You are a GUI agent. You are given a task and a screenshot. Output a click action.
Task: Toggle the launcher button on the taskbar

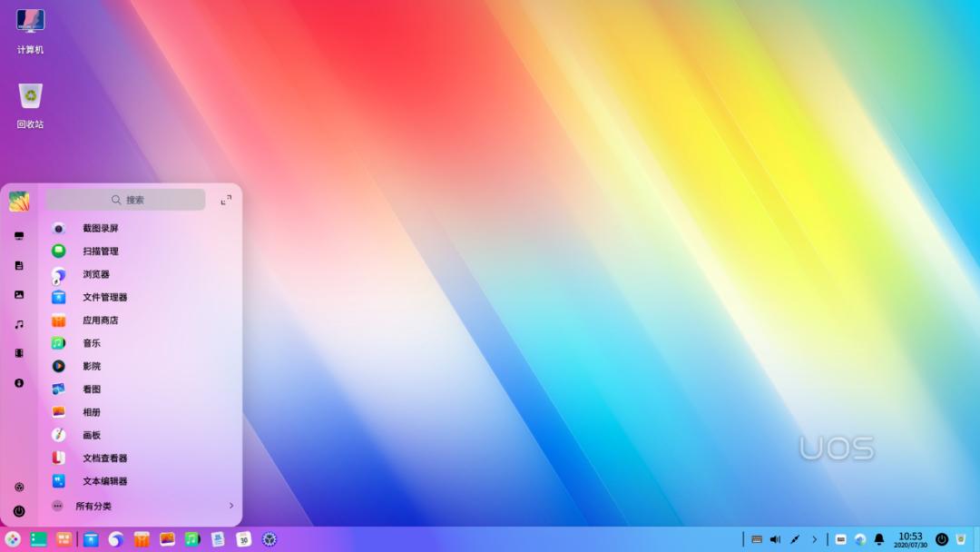(x=12, y=539)
